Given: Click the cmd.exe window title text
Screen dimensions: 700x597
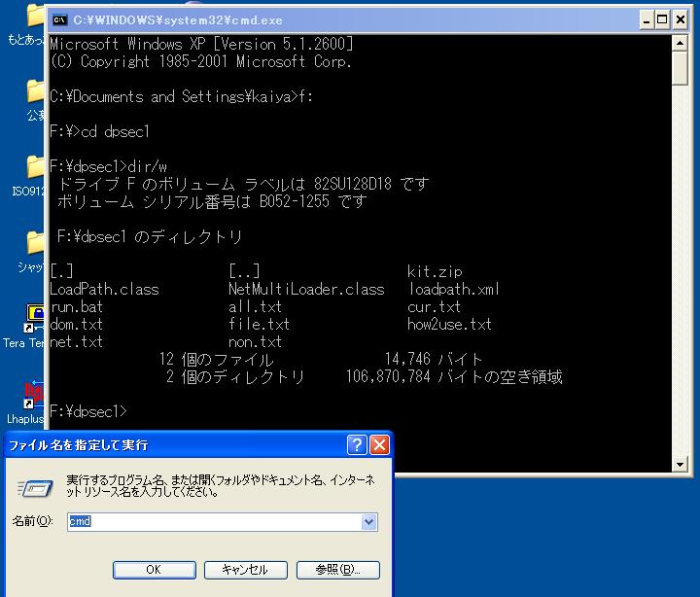Looking at the screenshot, I should click(x=178, y=20).
